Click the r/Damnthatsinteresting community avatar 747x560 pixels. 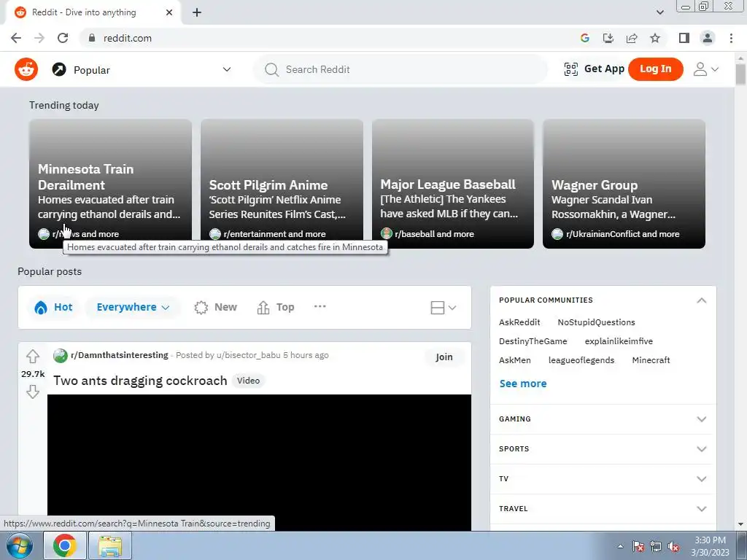point(60,355)
